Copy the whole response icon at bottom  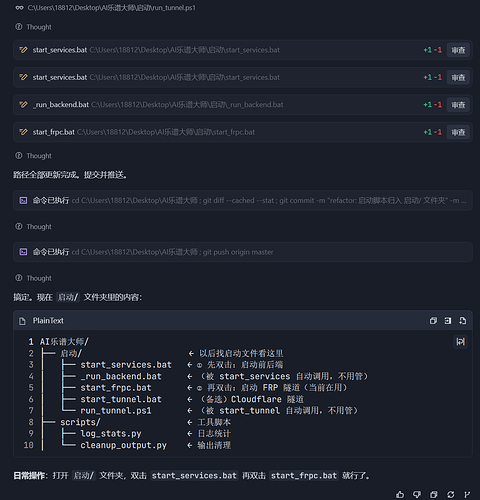[434, 494]
